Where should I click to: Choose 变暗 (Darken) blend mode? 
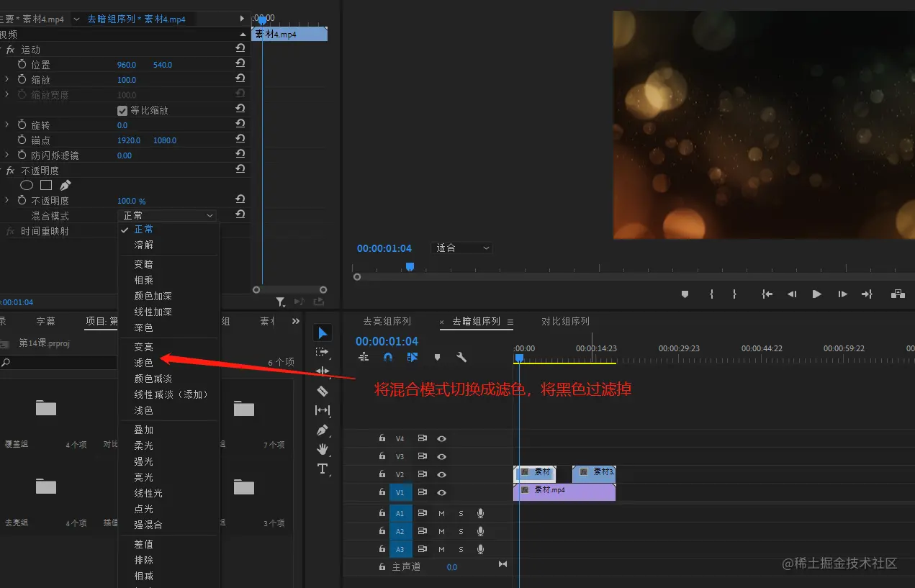143,264
